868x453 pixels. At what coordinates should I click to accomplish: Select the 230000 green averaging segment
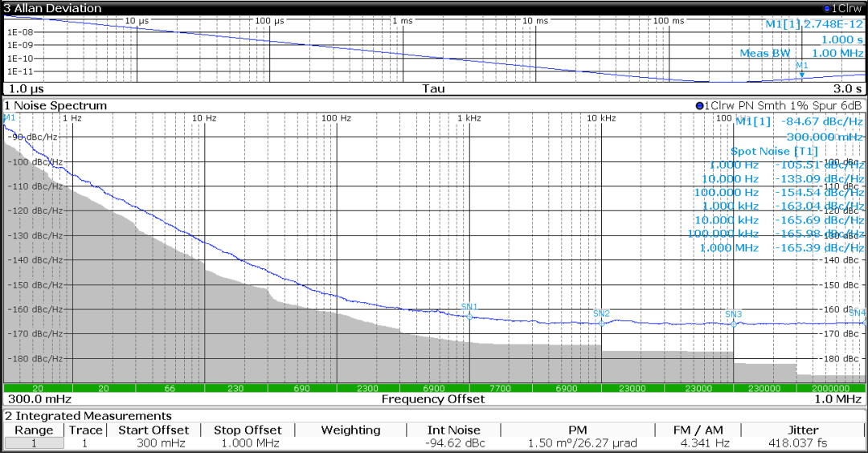(x=764, y=388)
